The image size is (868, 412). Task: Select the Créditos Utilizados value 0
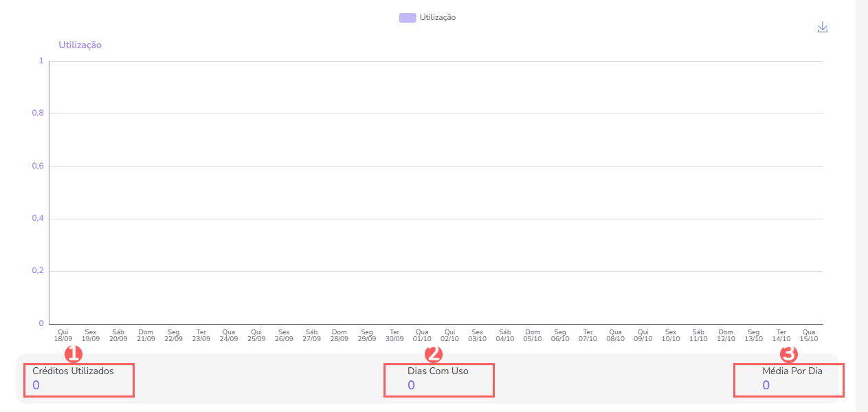point(36,385)
